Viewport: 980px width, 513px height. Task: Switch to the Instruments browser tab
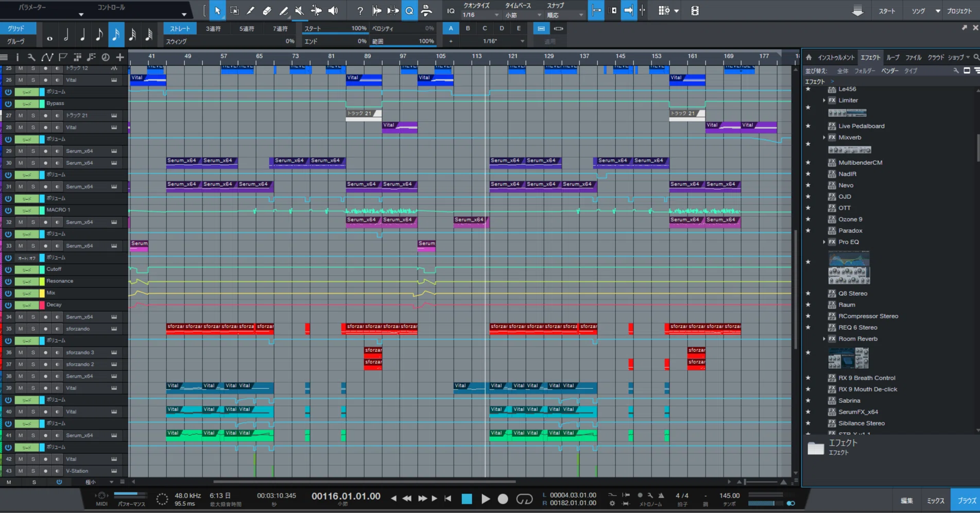coord(836,58)
